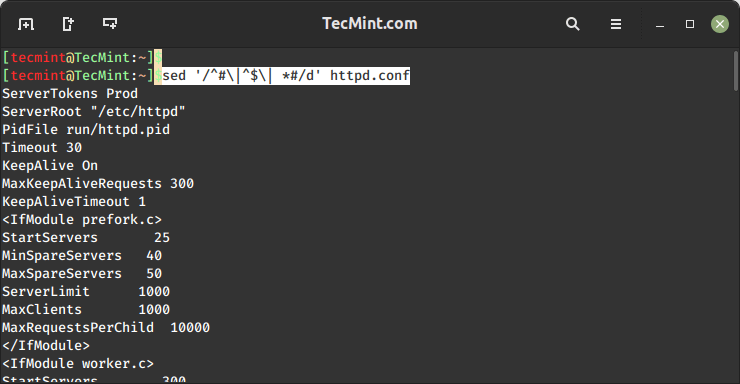Maximize the terminal window

690,24
